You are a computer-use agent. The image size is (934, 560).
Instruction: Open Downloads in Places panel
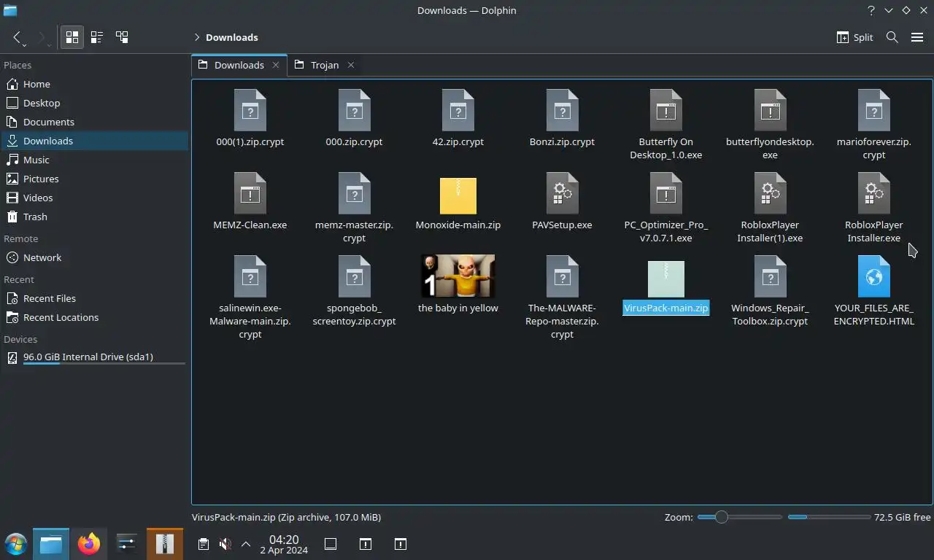pyautogui.click(x=94, y=141)
